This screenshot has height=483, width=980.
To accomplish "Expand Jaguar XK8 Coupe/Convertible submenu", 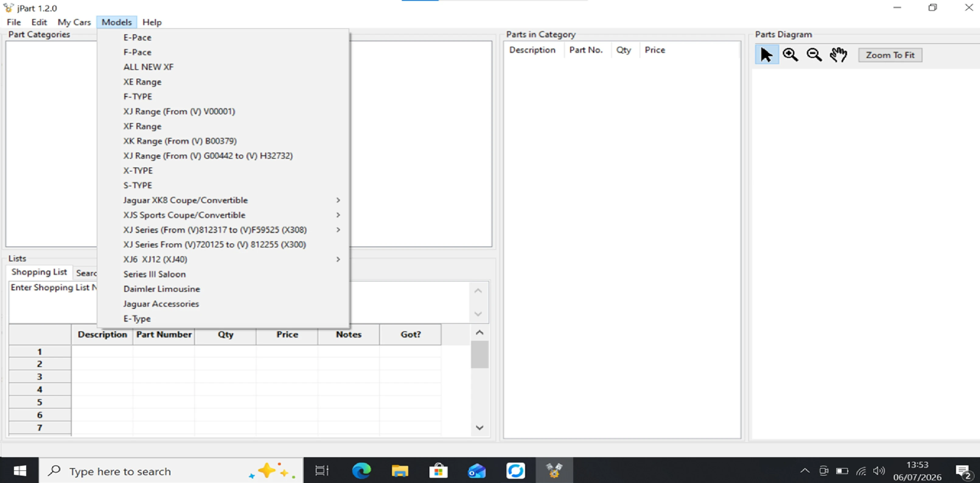I will pyautogui.click(x=223, y=200).
